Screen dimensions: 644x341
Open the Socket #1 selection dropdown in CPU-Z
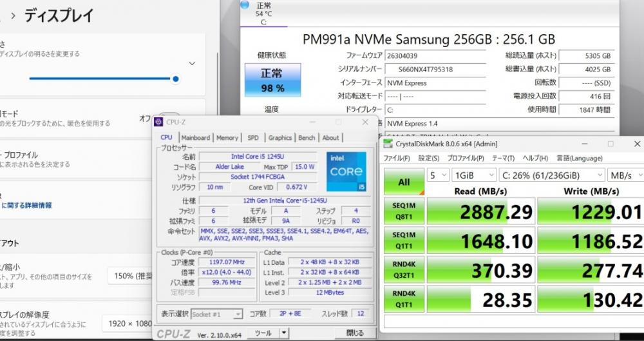[x=217, y=315]
